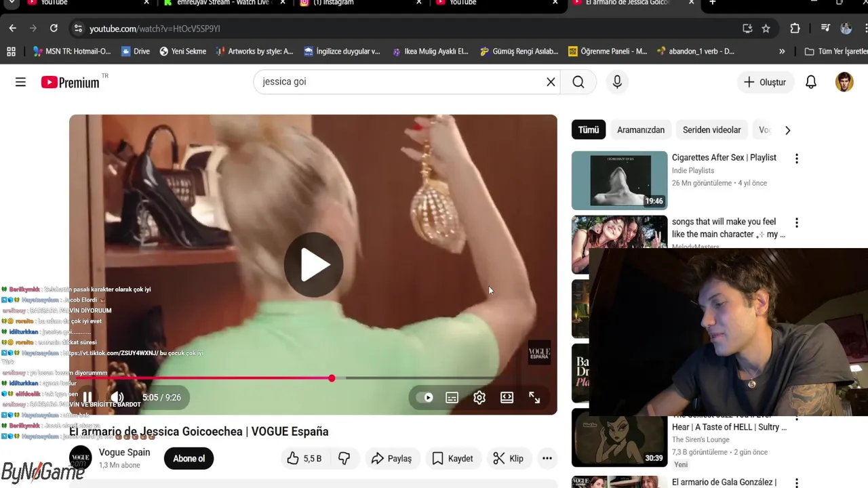The image size is (868, 488).
Task: Open the Tüm Yer İşaretleri folder
Action: click(836, 51)
